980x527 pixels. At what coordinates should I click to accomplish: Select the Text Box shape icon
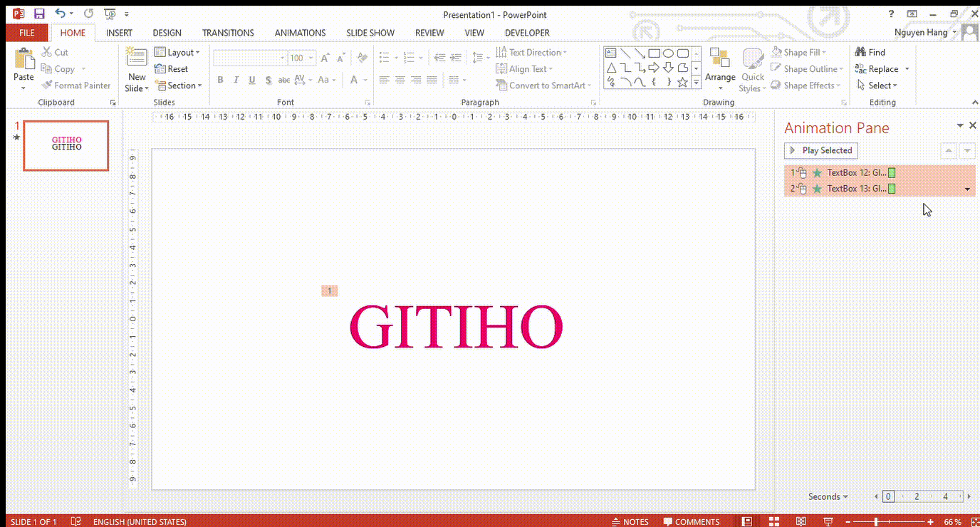610,52
